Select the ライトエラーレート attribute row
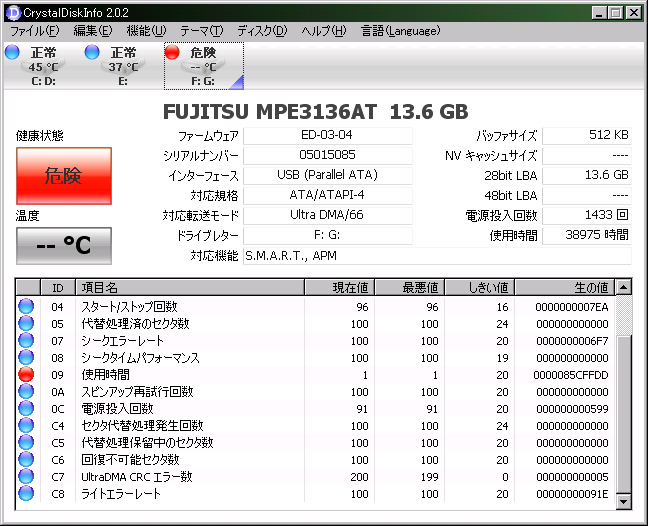Screen dimensions: 648x526 [316, 493]
